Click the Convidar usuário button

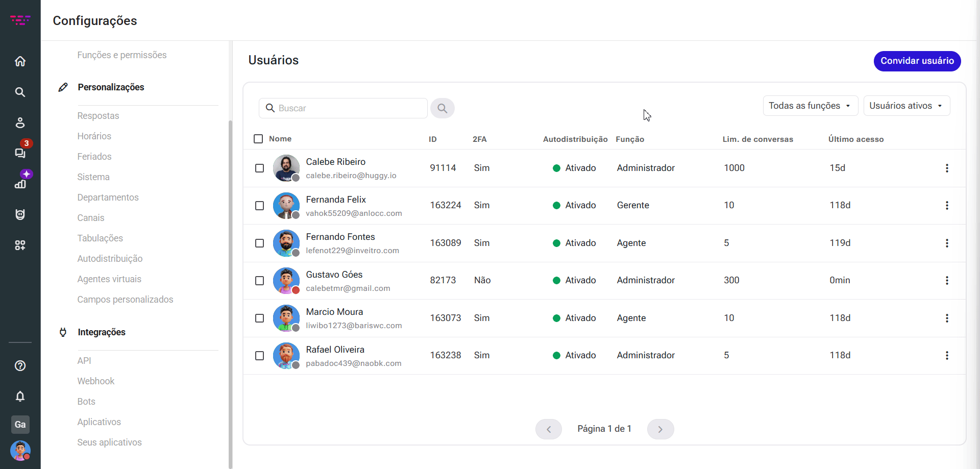[x=917, y=61]
